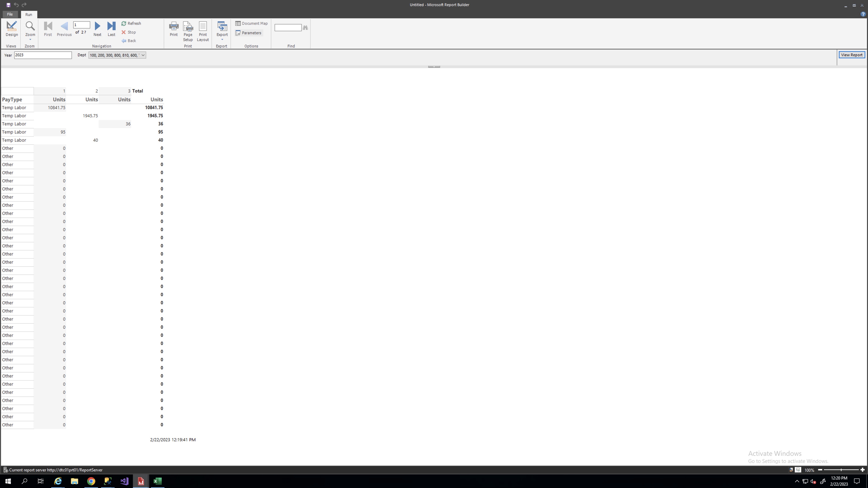Open Windows taskbar search
The image size is (868, 488).
[x=24, y=481]
